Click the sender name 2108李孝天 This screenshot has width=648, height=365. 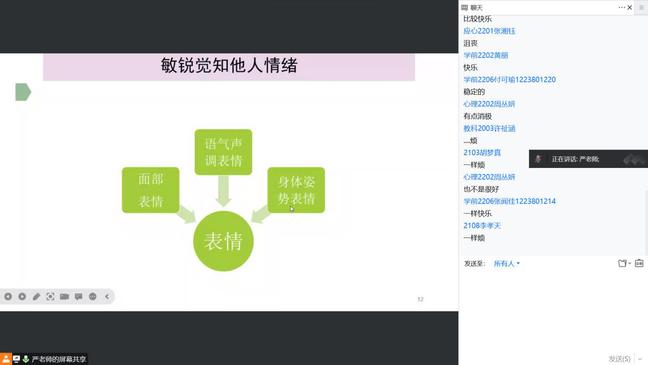[482, 226]
